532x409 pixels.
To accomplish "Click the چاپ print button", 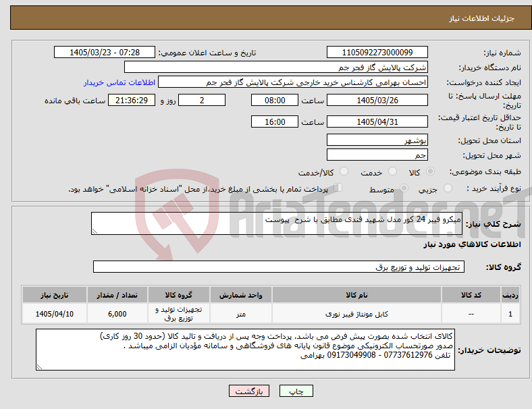I will (x=296, y=391).
